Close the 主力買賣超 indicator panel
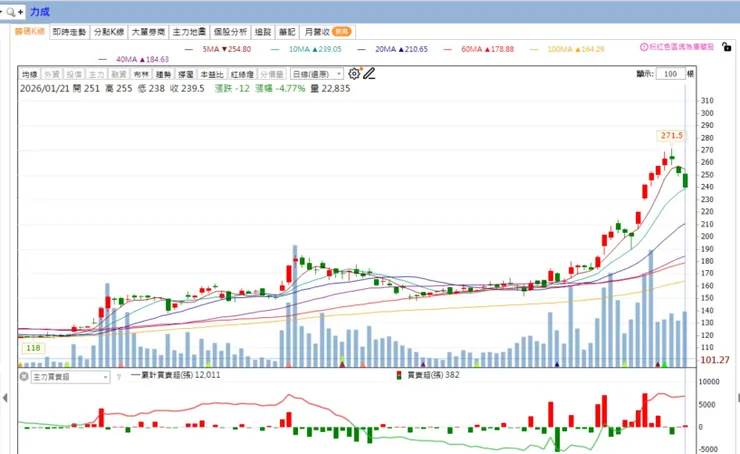 (24, 377)
